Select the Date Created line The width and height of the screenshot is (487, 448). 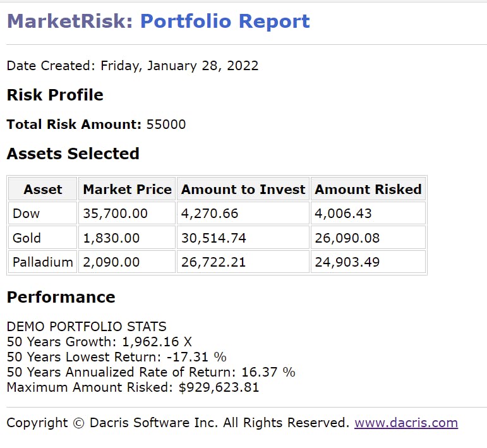(x=133, y=66)
